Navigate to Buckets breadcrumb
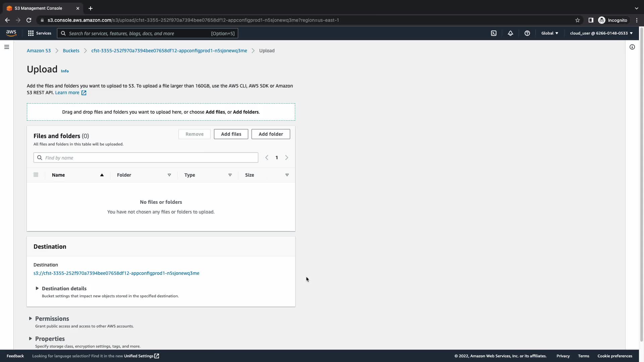 [x=71, y=51]
